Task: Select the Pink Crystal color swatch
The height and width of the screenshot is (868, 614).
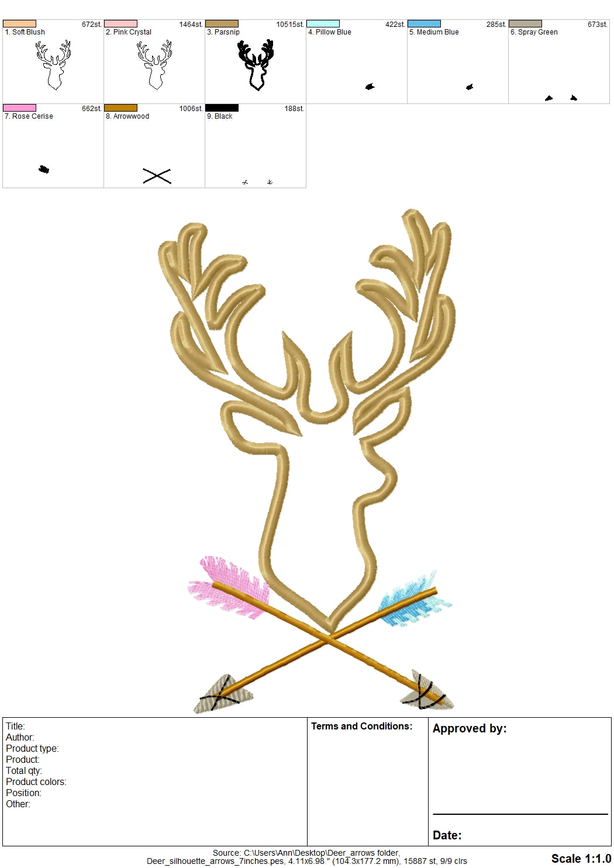Action: pyautogui.click(x=120, y=24)
